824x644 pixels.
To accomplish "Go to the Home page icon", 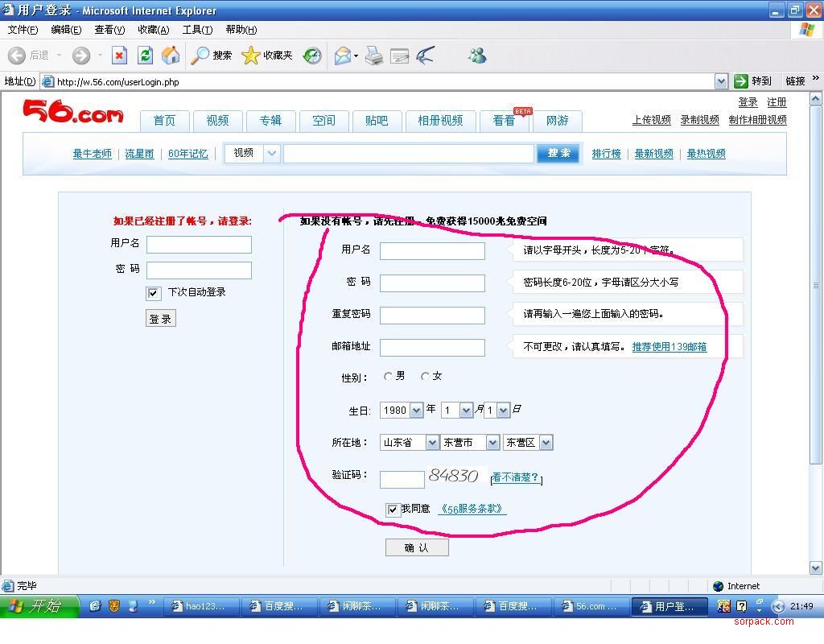I will (x=171, y=56).
